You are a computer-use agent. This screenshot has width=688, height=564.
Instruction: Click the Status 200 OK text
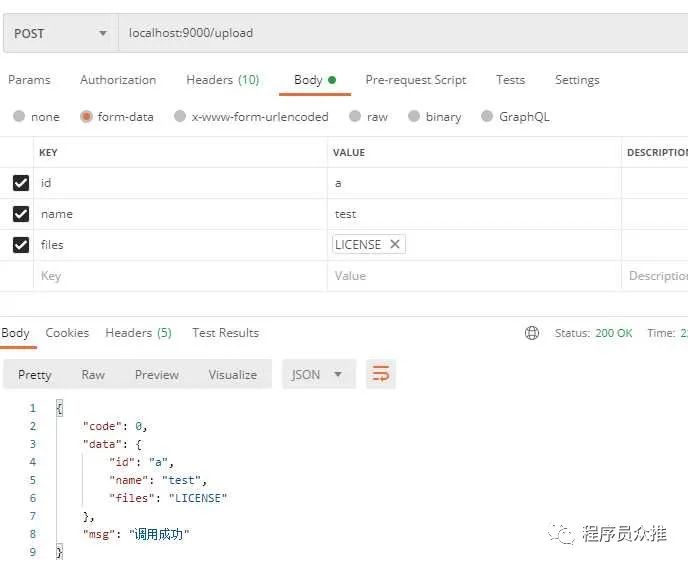(x=593, y=333)
